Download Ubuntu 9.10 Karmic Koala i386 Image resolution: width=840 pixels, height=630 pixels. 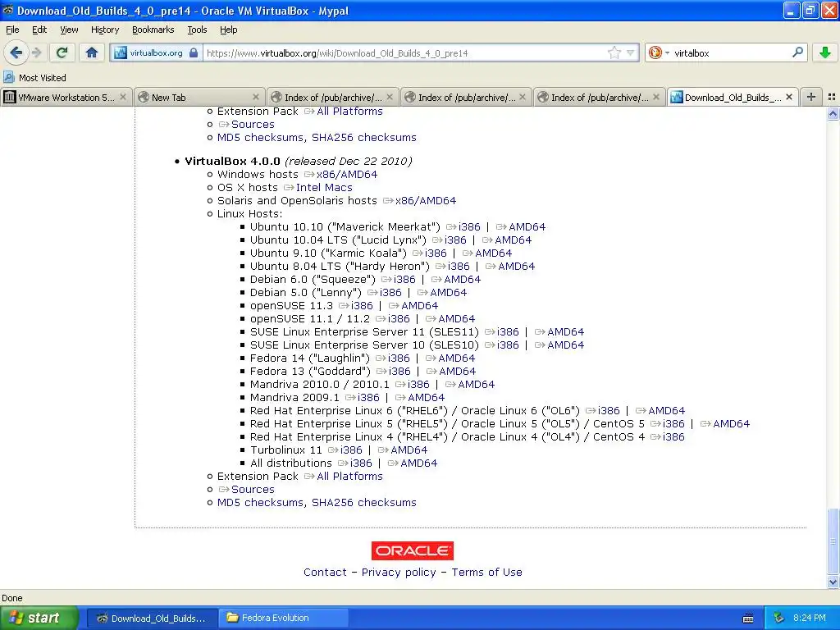436,253
